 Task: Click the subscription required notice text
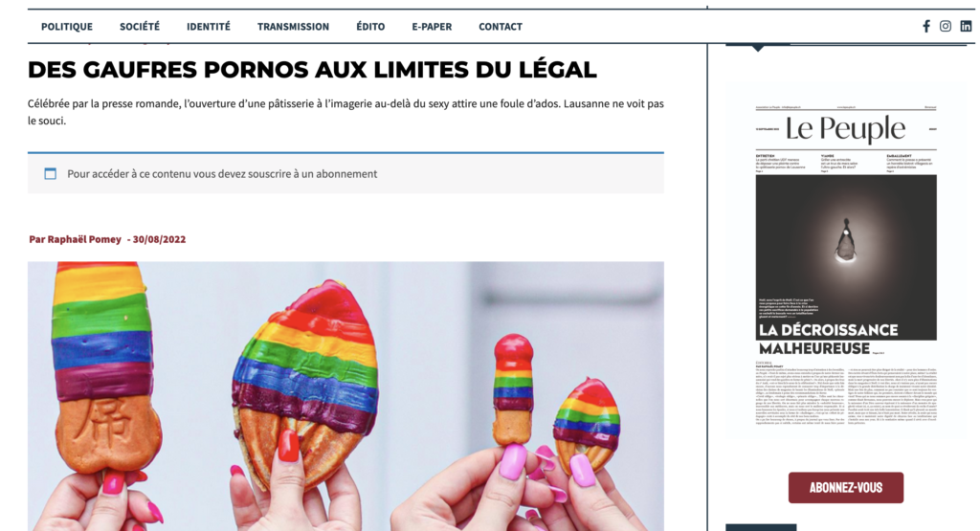tap(222, 174)
